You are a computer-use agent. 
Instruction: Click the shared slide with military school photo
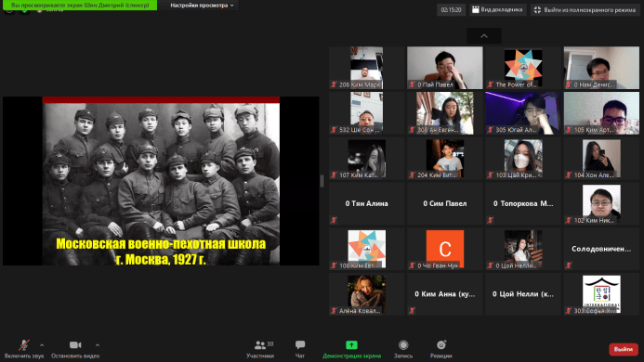161,181
